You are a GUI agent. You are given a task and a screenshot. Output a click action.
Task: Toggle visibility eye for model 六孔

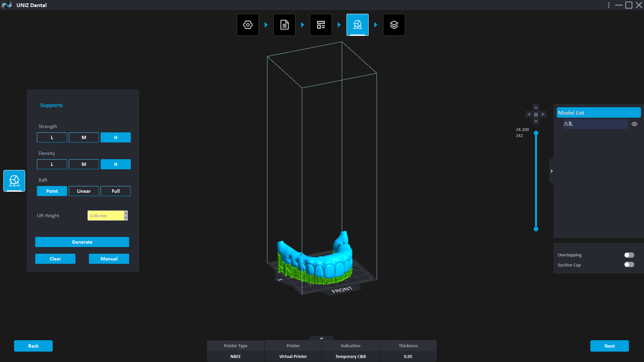(634, 124)
